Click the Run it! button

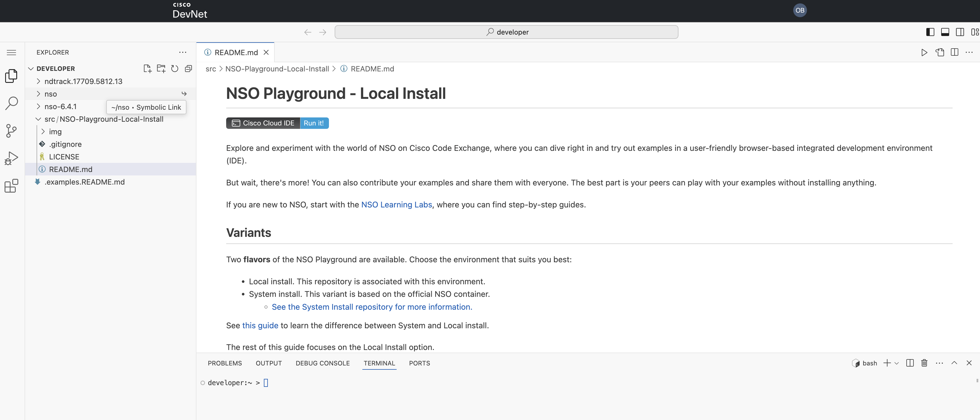tap(314, 123)
